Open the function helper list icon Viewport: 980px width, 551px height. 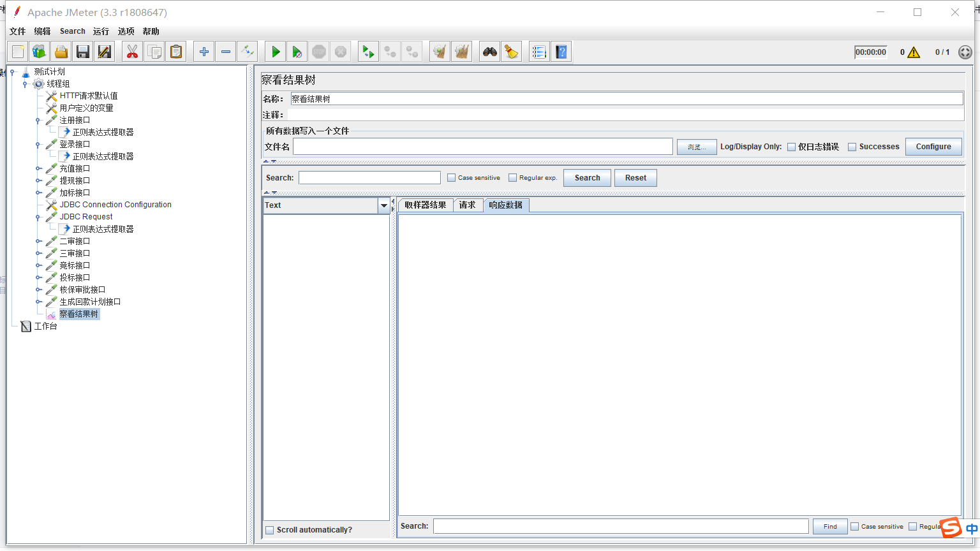(539, 52)
